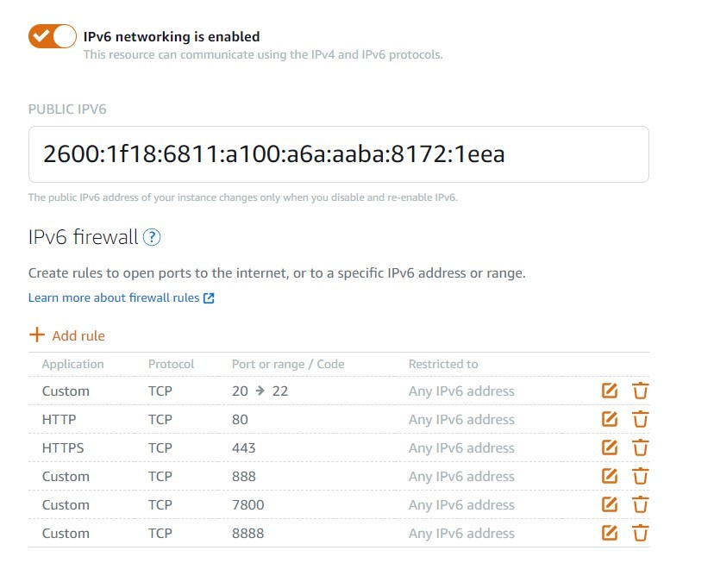Image resolution: width=714 pixels, height=588 pixels.
Task: Delete the Custom port 888 rule
Action: pyautogui.click(x=640, y=477)
